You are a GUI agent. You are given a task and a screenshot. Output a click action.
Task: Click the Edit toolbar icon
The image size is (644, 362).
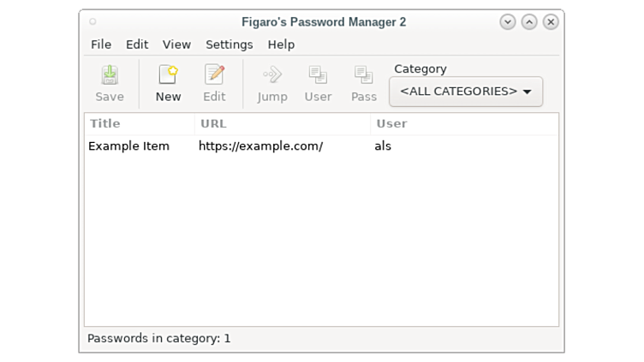214,84
